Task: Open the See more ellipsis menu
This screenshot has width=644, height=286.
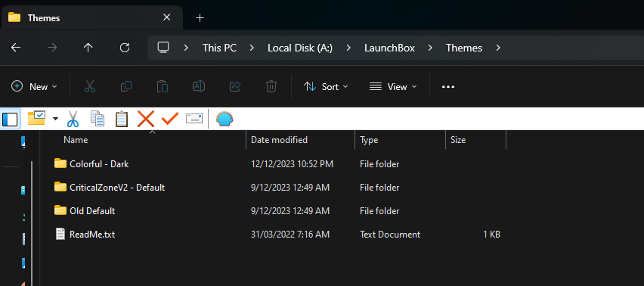Action: (x=448, y=87)
